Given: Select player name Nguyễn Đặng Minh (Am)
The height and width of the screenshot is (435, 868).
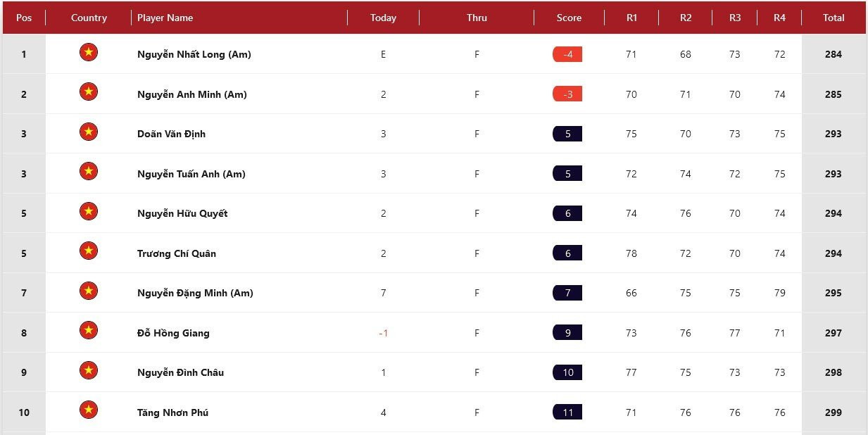Looking at the screenshot, I should 195,293.
